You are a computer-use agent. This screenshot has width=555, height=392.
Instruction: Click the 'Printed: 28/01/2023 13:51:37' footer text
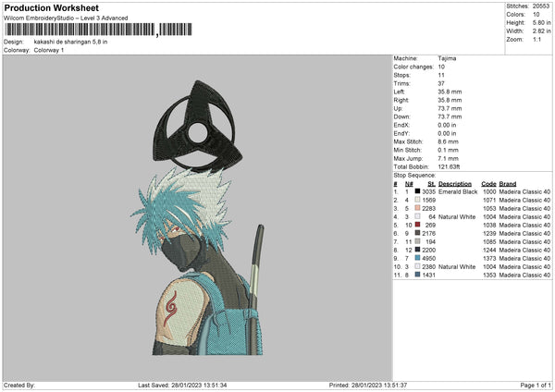point(368,385)
